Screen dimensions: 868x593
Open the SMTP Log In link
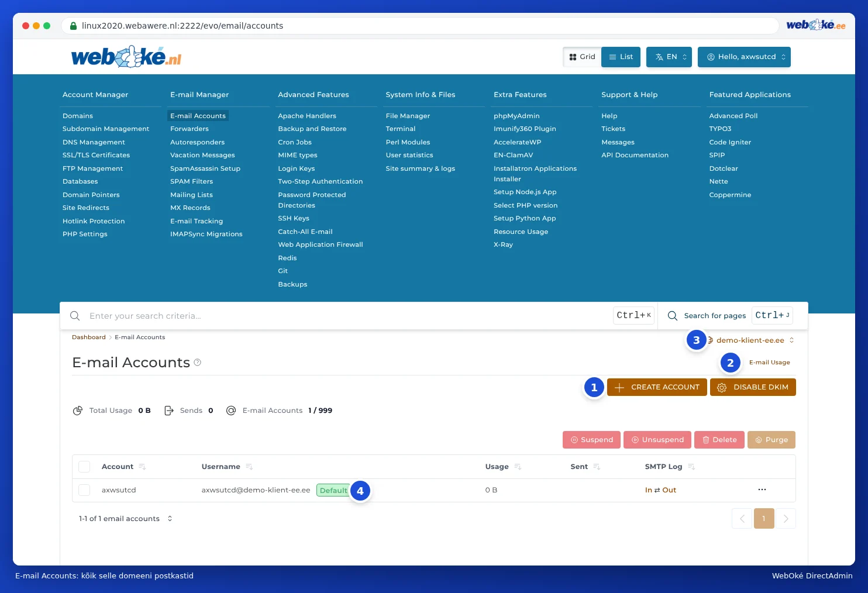649,490
